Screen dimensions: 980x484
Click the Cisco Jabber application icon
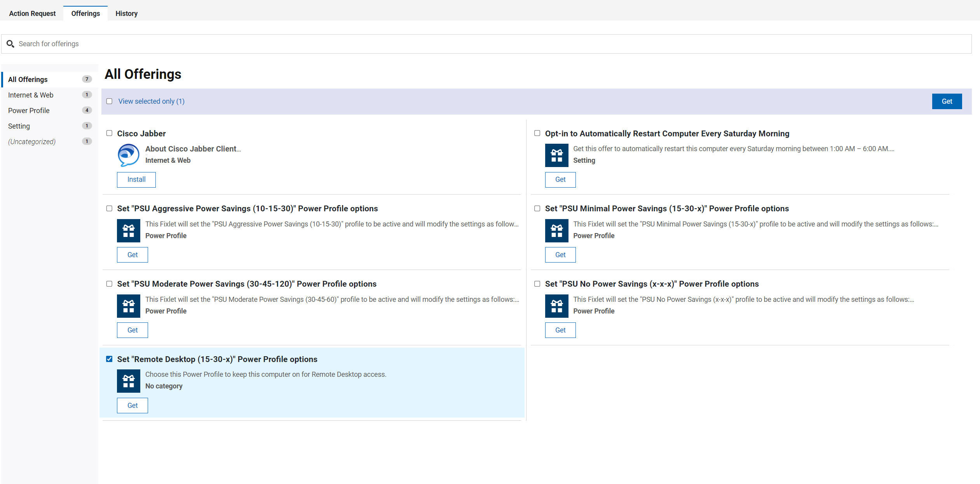coord(128,155)
